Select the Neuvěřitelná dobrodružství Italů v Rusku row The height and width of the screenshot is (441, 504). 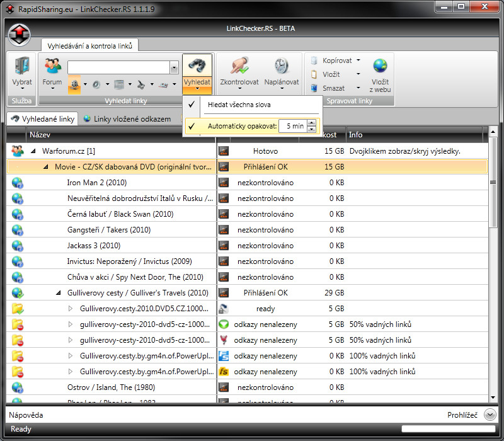click(x=247, y=198)
